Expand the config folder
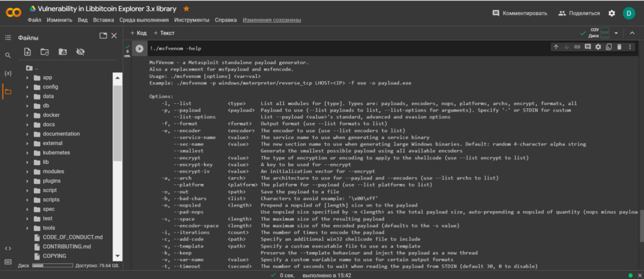644x279 pixels. [28, 87]
